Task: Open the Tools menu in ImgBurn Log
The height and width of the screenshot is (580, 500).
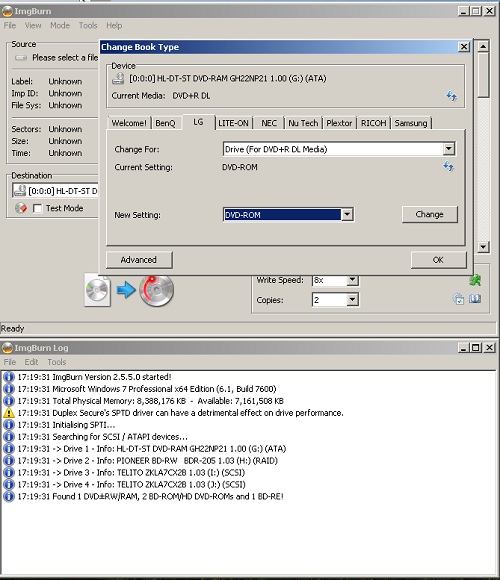Action: pos(57,362)
